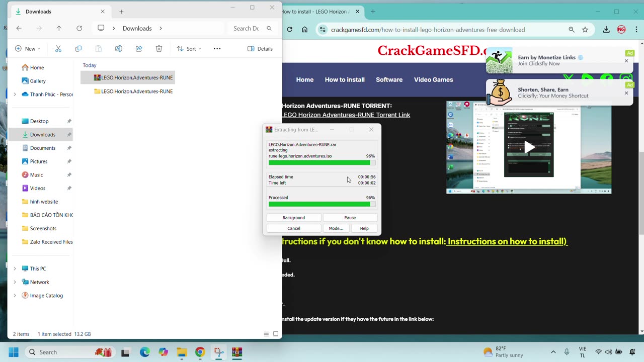Image resolution: width=644 pixels, height=362 pixels.
Task: Select the LEGO.Horizon.Adventures-RUNE rar archive file
Action: pyautogui.click(x=128, y=77)
